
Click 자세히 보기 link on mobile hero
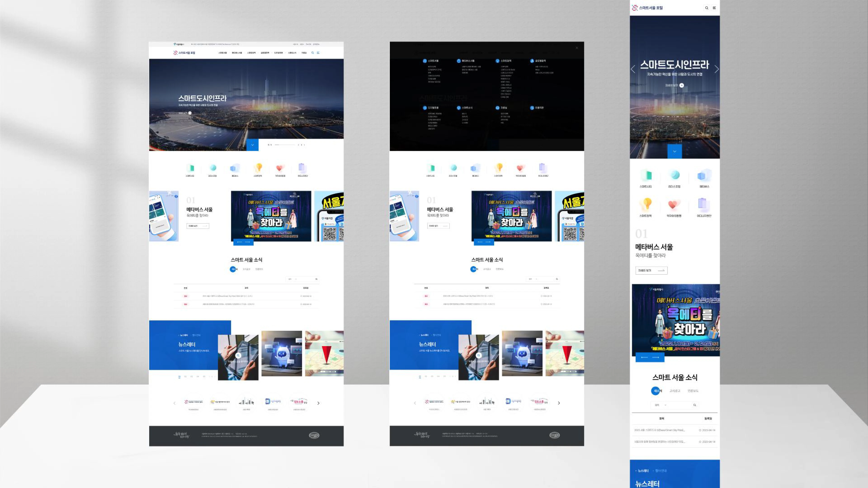pos(674,86)
